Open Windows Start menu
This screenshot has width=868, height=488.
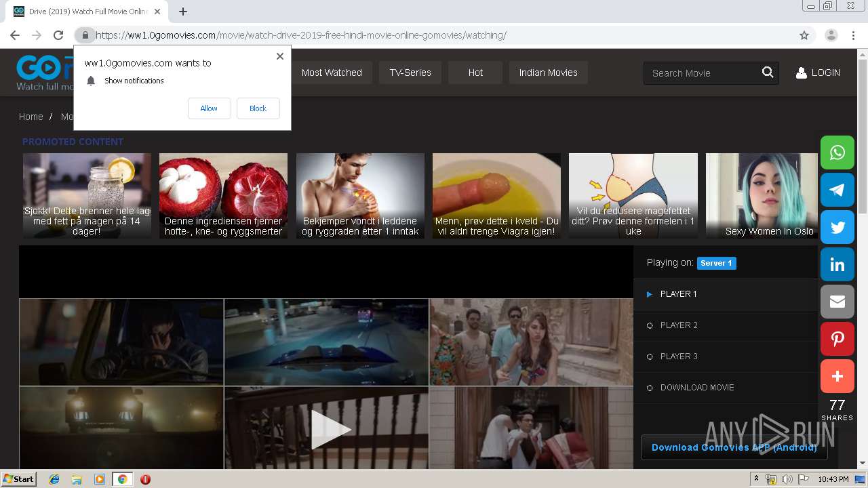pos(18,479)
